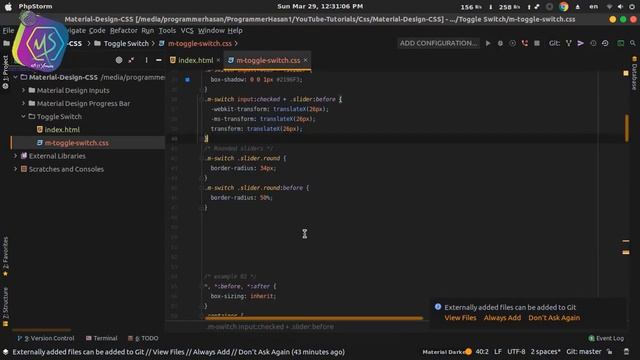Click the Material Darker theme status widget
This screenshot has height=360, width=640.
coord(447,352)
